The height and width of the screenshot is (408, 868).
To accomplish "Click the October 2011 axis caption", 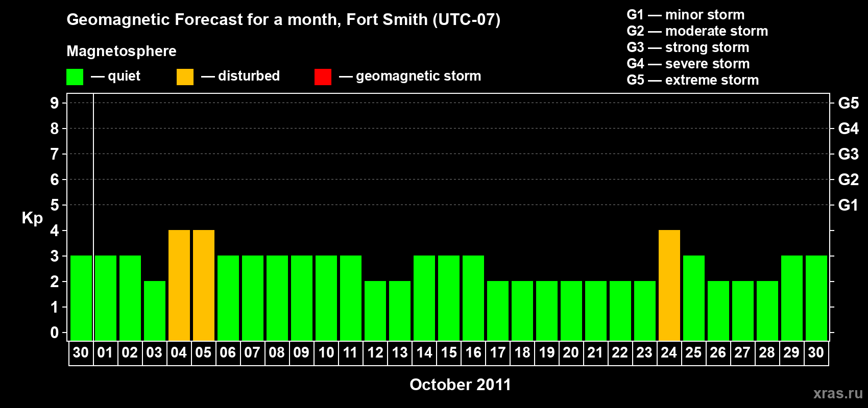I will coord(460,385).
